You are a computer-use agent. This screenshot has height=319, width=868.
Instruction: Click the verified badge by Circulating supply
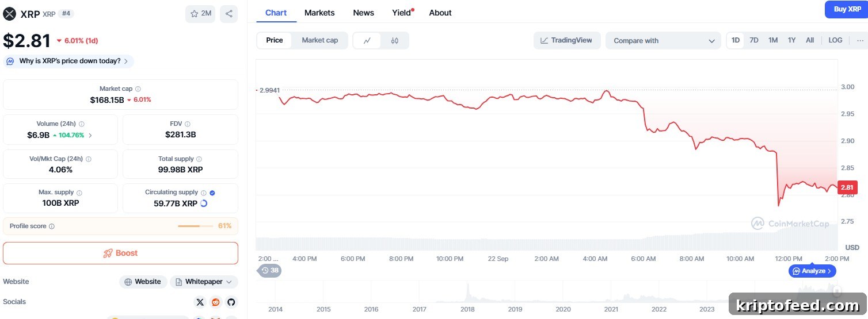click(212, 193)
